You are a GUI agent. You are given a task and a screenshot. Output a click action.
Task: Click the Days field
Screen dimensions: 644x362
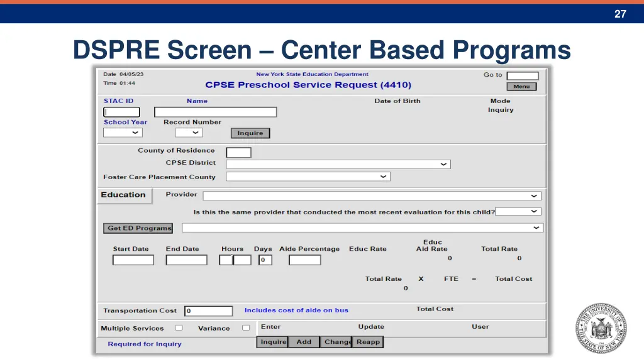[265, 260]
